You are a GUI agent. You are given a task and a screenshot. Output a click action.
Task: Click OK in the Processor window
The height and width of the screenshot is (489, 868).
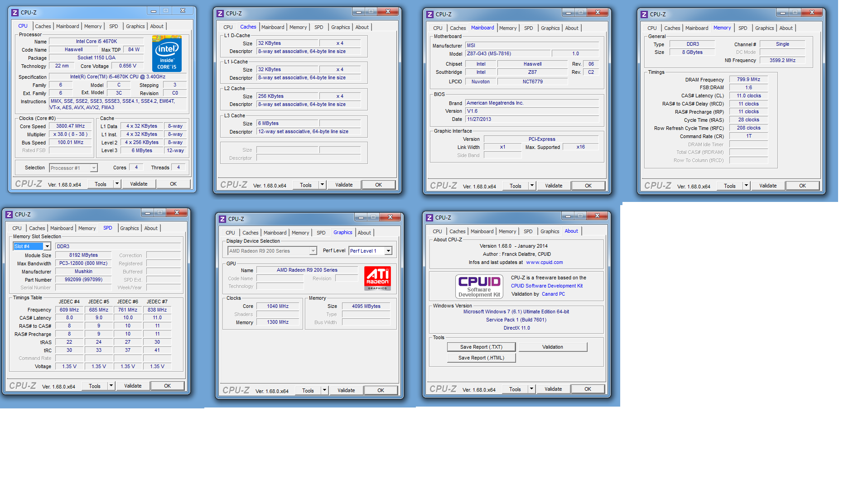(173, 184)
